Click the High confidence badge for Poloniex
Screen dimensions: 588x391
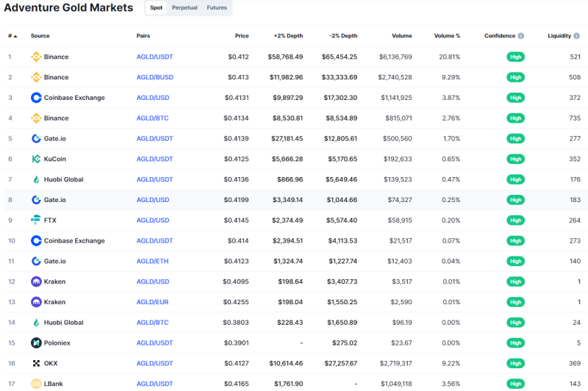[515, 342]
